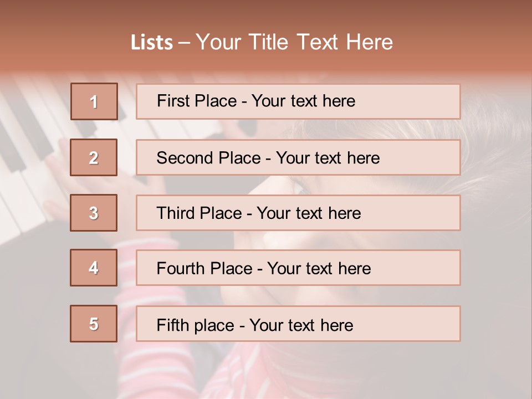
Task: Click the dash in the slide title
Action: pyautogui.click(x=184, y=43)
